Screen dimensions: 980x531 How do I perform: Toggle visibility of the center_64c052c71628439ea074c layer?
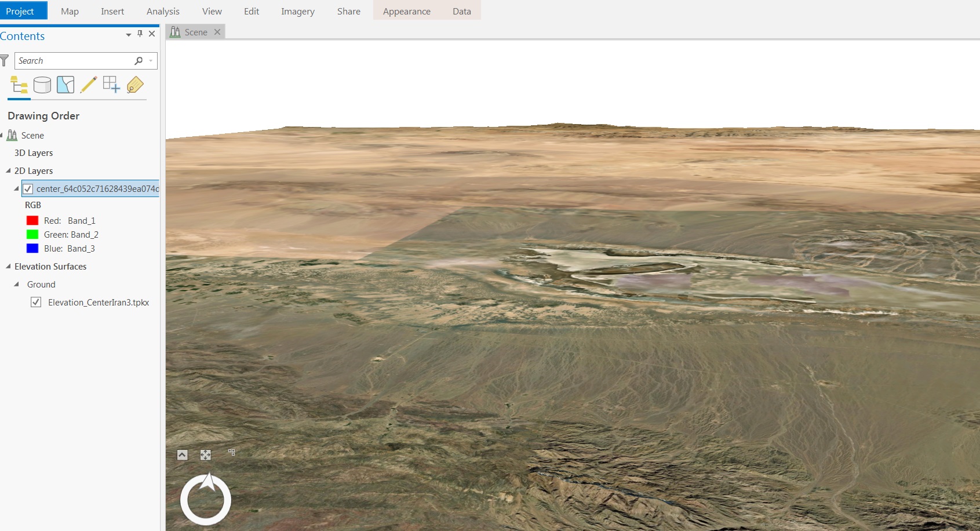click(x=28, y=188)
